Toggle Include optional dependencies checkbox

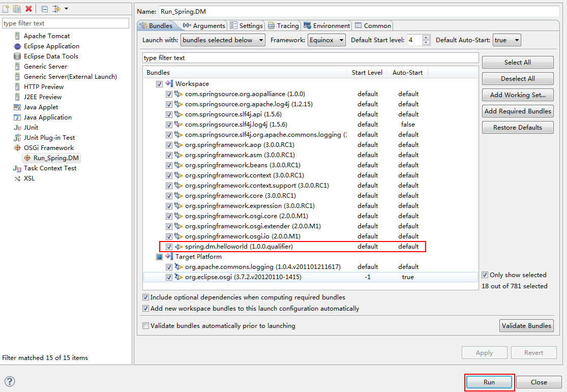[146, 297]
